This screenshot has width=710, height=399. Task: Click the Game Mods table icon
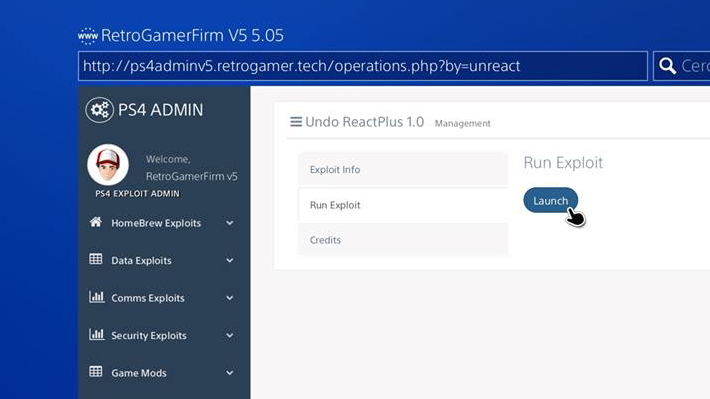[x=96, y=371]
